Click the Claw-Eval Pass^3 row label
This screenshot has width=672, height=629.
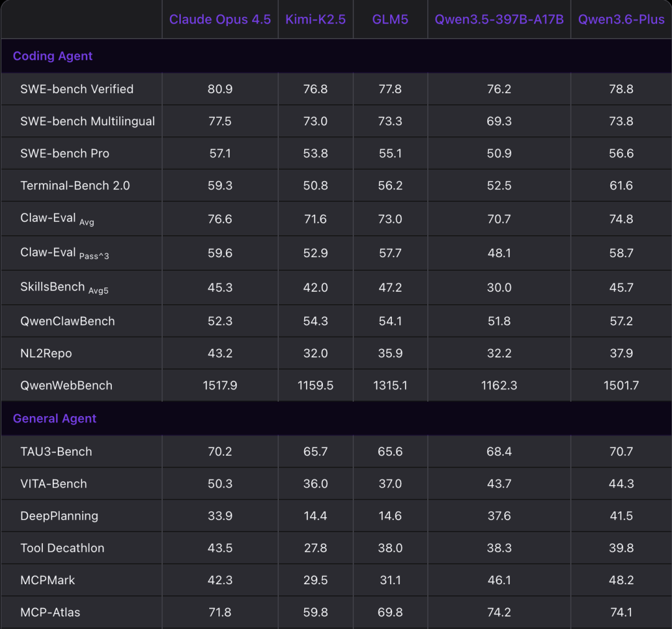click(64, 253)
